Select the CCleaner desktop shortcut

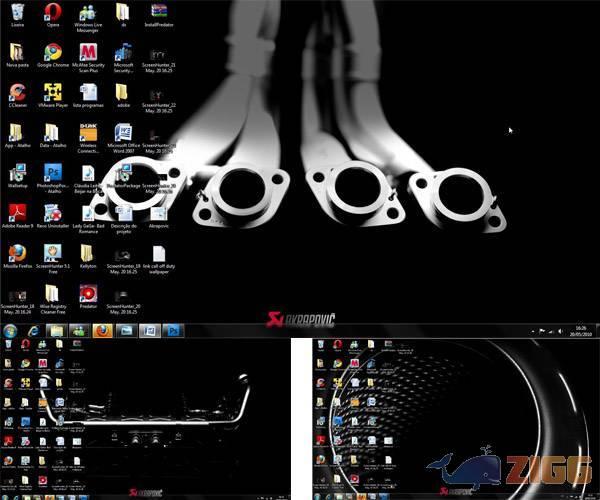(17, 92)
